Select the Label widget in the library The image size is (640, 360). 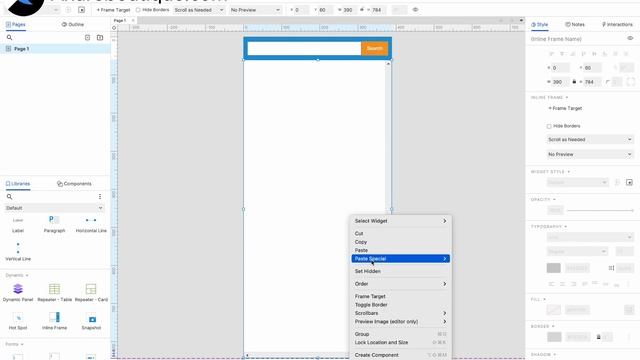tap(18, 225)
